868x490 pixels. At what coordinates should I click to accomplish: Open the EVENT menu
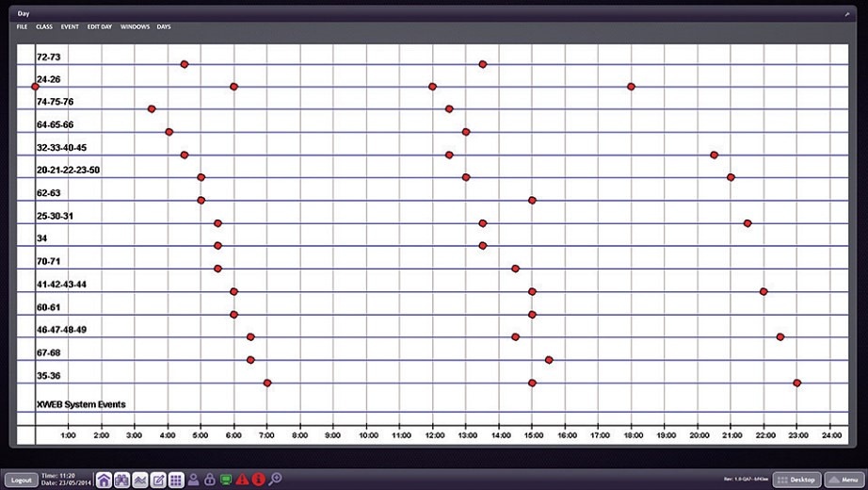point(70,26)
